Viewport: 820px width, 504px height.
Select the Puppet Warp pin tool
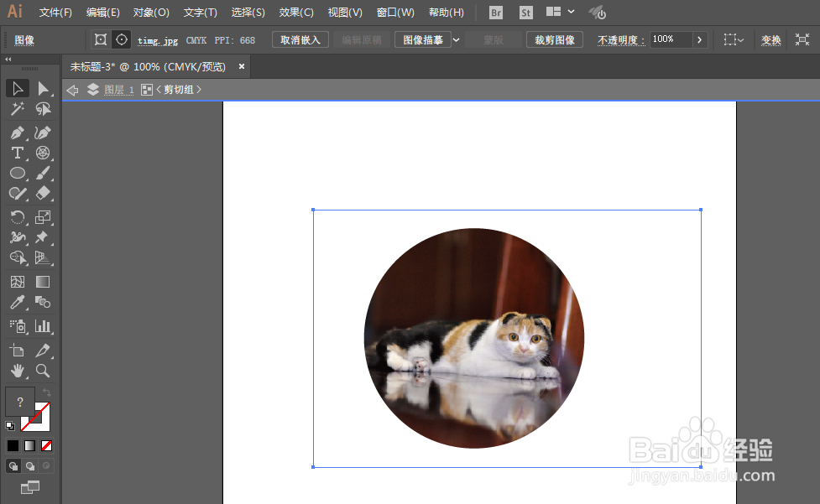pos(43,237)
